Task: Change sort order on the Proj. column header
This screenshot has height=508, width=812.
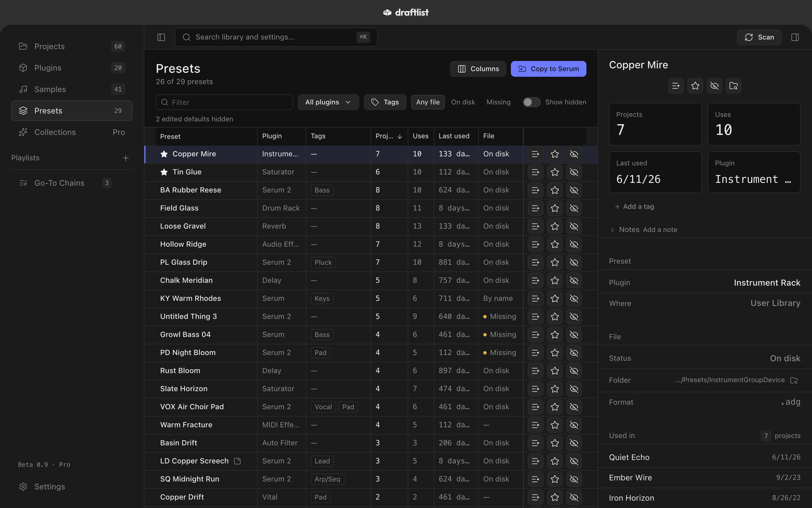Action: click(389, 137)
